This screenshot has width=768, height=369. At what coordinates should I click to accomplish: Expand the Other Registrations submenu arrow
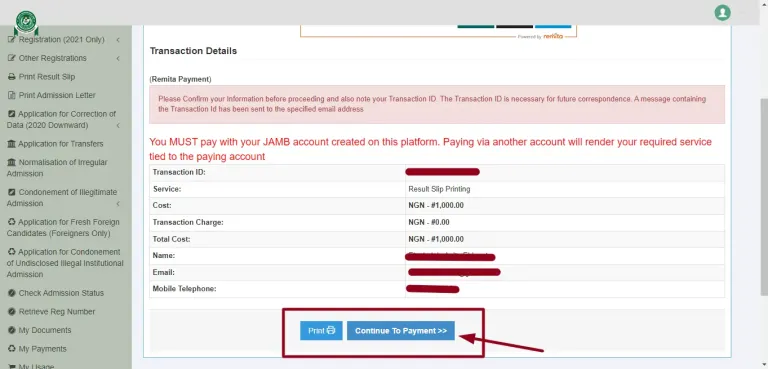click(x=118, y=58)
